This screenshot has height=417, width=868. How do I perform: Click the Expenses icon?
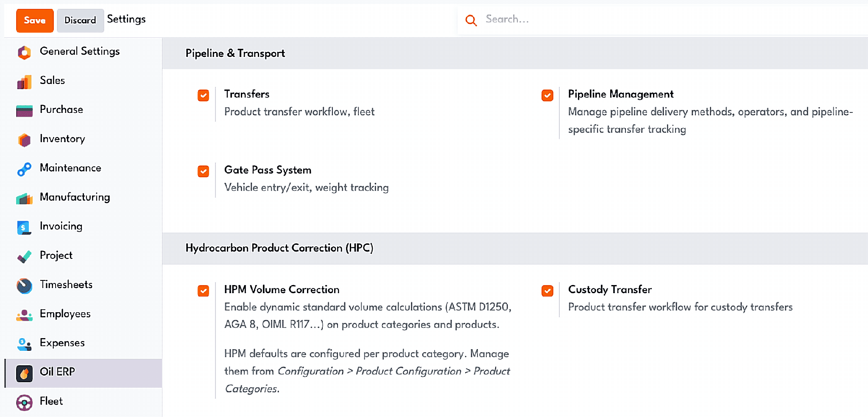tap(24, 344)
